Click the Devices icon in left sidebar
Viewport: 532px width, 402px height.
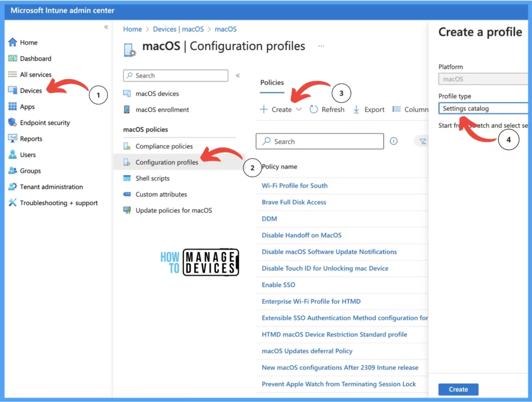[13, 90]
